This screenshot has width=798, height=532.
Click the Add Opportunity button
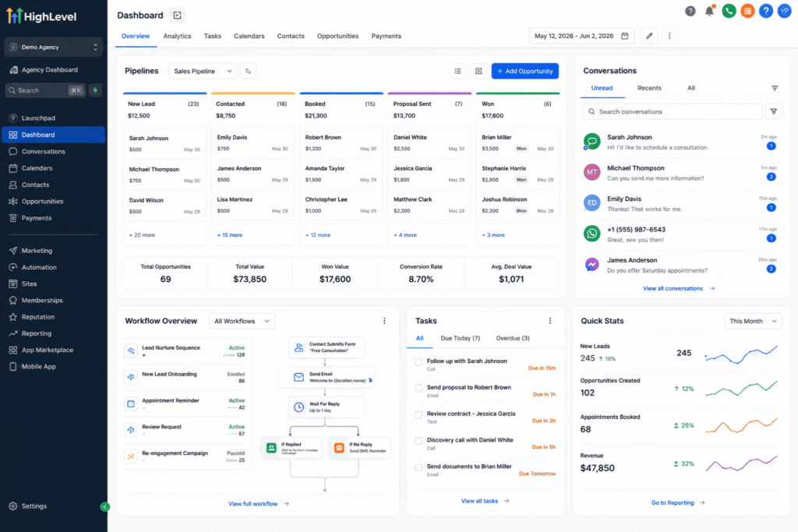click(524, 71)
